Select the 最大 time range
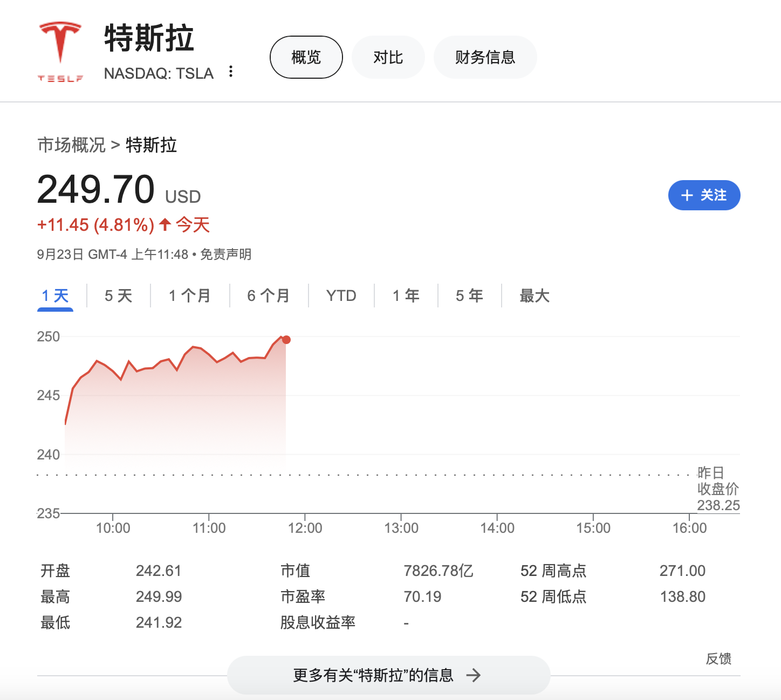 533,296
